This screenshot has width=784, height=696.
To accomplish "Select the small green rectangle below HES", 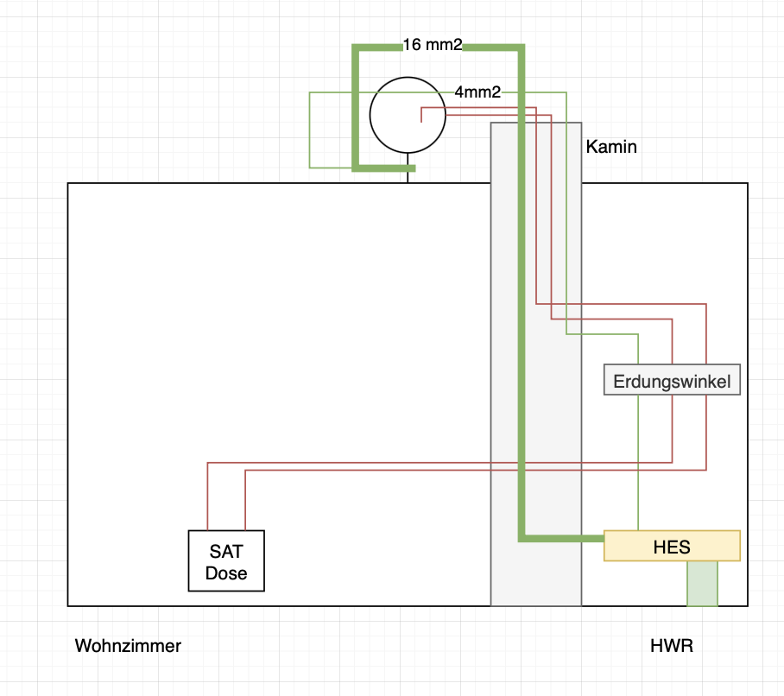I will (x=702, y=584).
